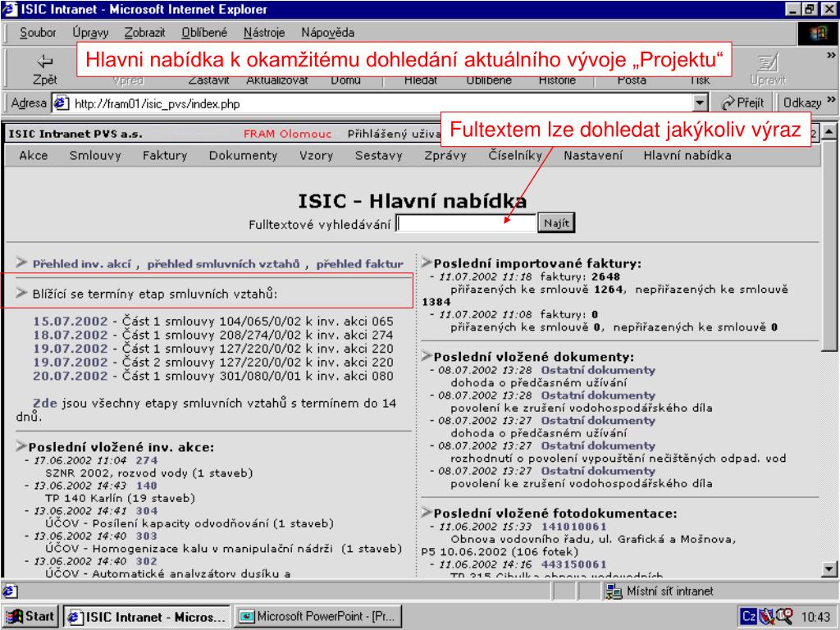
Task: Click the arrow icon beside Poslední vložené dokumenty
Action: click(x=427, y=356)
